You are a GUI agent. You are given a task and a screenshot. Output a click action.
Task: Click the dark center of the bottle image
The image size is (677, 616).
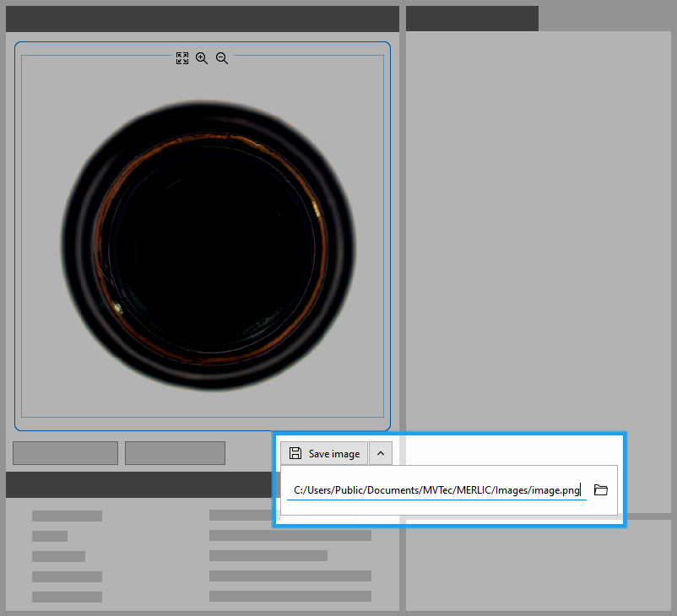click(211, 240)
